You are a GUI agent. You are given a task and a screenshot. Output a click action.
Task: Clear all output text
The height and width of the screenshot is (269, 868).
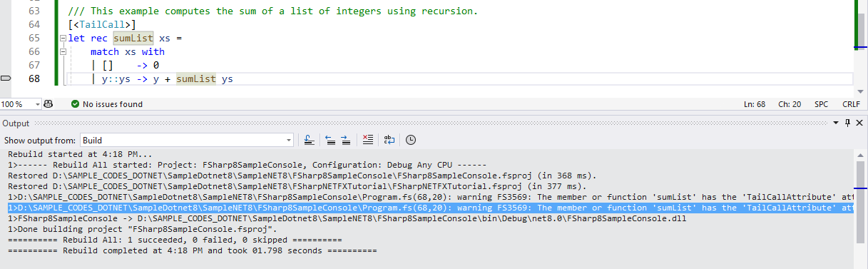(367, 140)
